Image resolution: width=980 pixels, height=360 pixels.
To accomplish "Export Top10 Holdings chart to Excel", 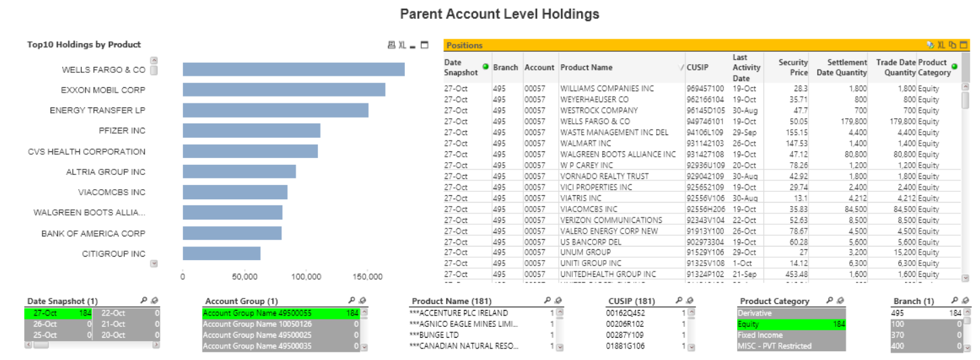I will coord(402,45).
